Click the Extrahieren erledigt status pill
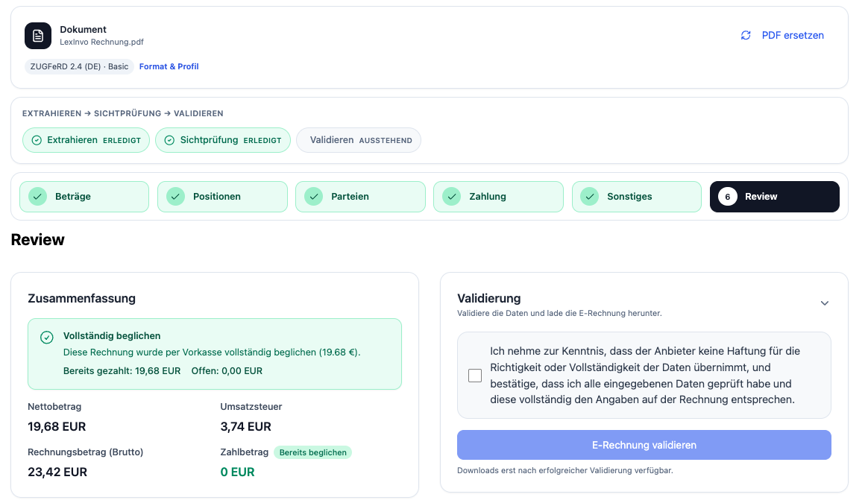Image resolution: width=868 pixels, height=503 pixels. tap(86, 140)
